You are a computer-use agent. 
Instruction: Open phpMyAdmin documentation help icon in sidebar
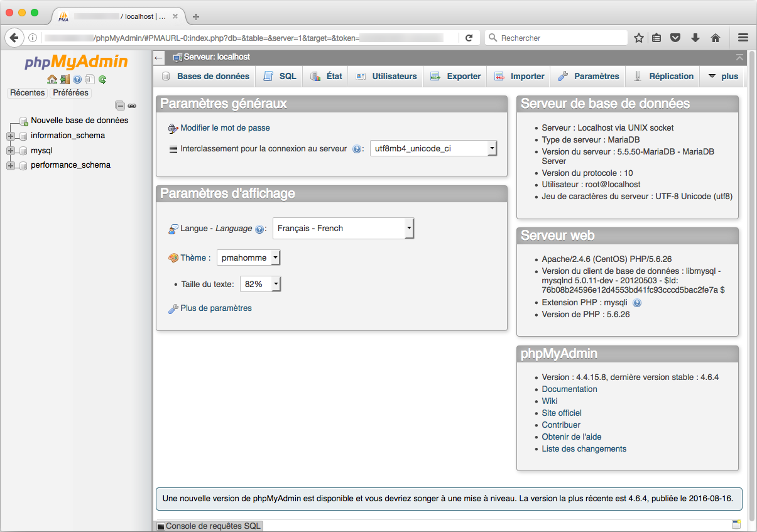coord(77,79)
